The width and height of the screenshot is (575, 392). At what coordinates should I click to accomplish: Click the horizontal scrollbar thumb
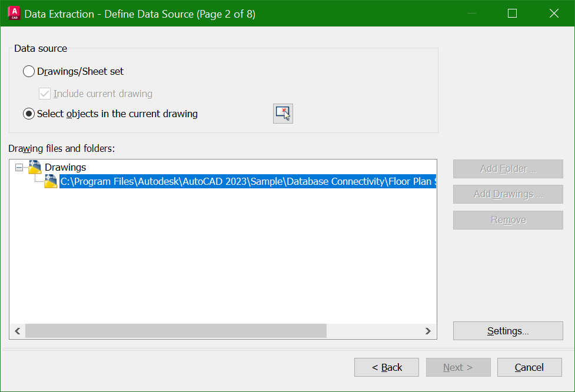coord(175,331)
